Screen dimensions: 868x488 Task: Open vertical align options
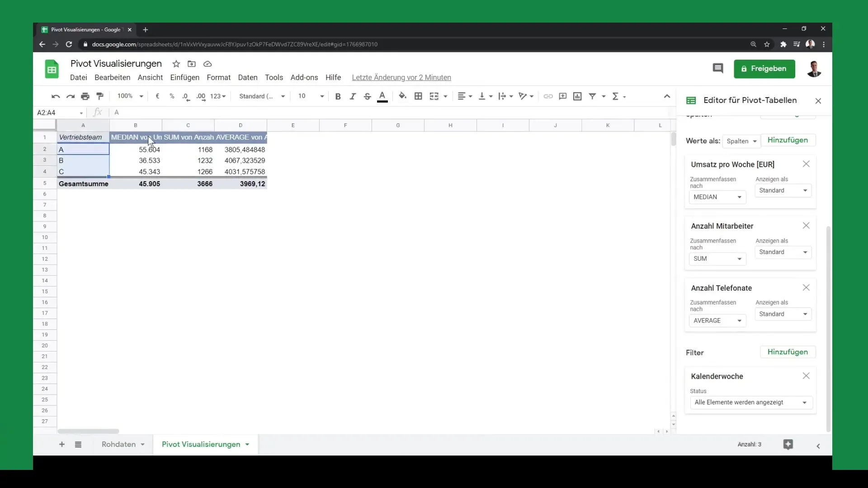tap(486, 96)
